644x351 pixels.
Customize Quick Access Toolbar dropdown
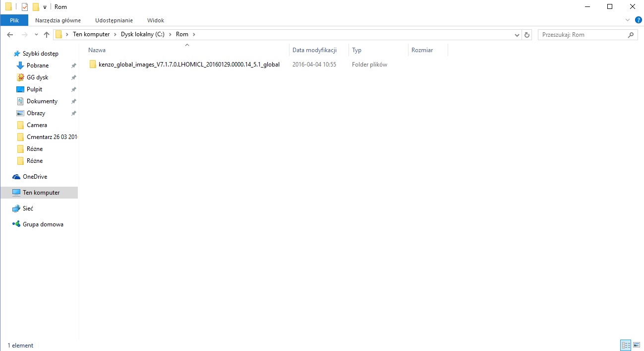[x=45, y=7]
